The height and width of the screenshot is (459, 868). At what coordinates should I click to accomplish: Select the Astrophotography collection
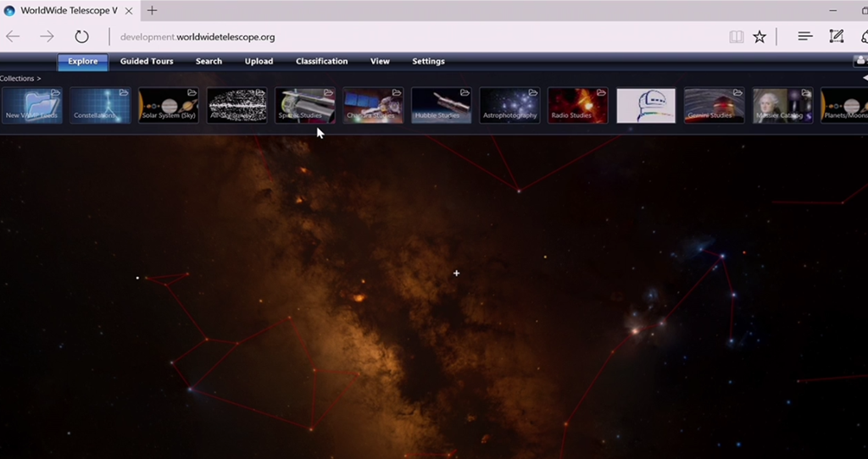click(x=509, y=106)
